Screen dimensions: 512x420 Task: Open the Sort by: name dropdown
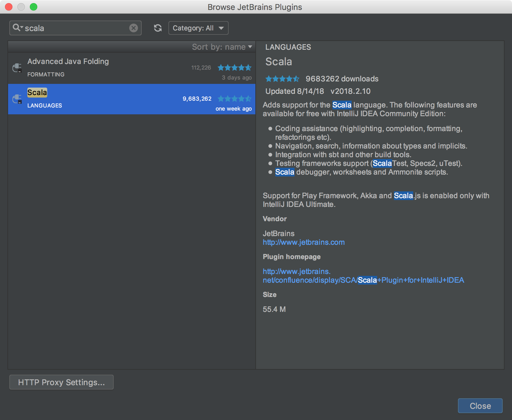coord(222,47)
